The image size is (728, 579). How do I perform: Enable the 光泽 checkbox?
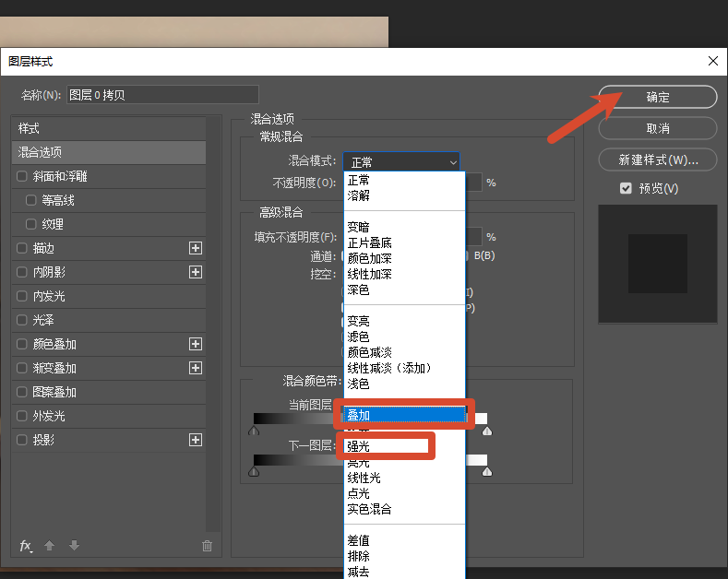(x=22, y=320)
